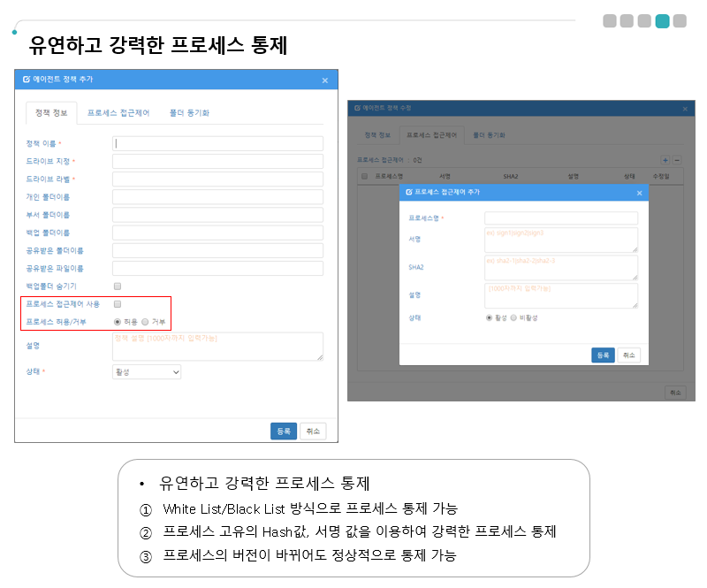Enable the 백업폴더 숨기기 checkbox

(x=118, y=286)
